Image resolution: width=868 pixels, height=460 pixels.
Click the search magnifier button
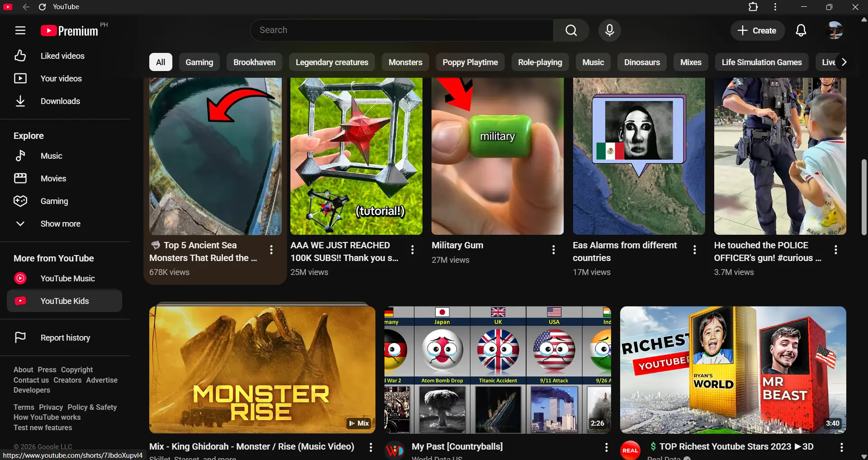coord(571,30)
